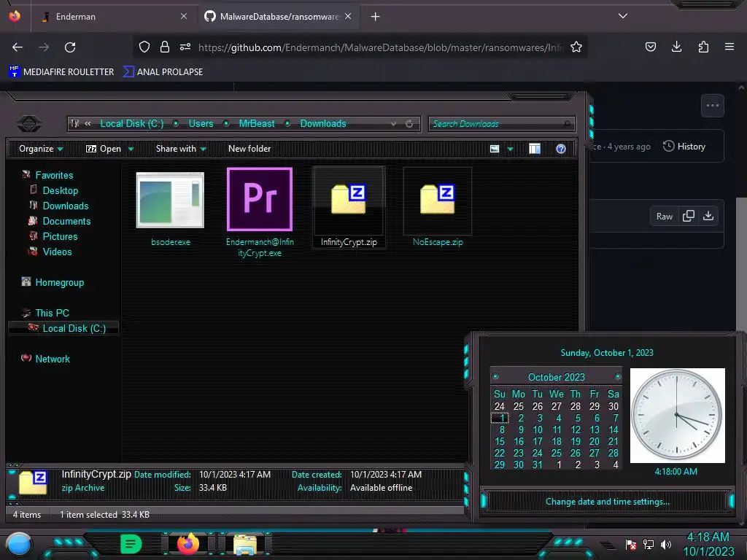The image size is (747, 560).
Task: Open the Organize menu in Explorer
Action: tap(41, 149)
